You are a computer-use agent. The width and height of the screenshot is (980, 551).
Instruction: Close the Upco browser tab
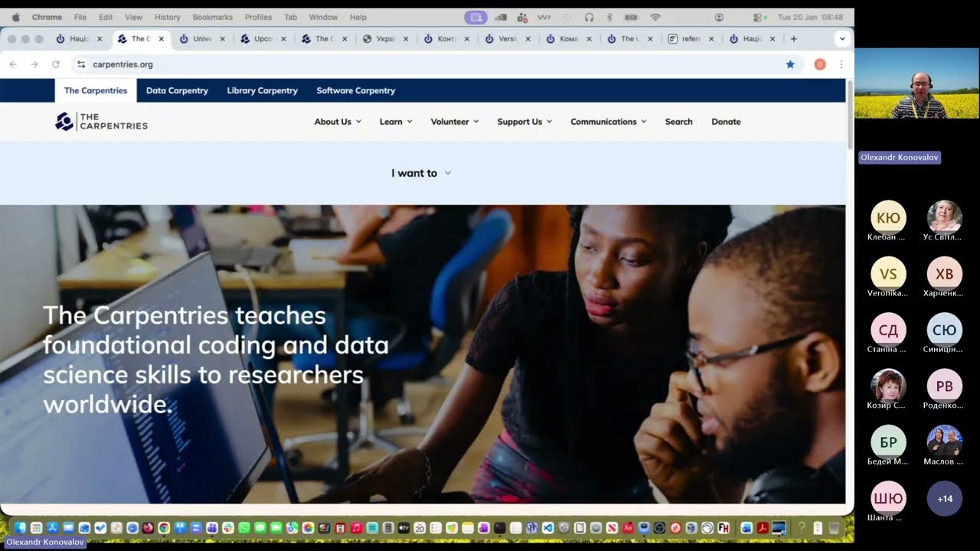283,38
